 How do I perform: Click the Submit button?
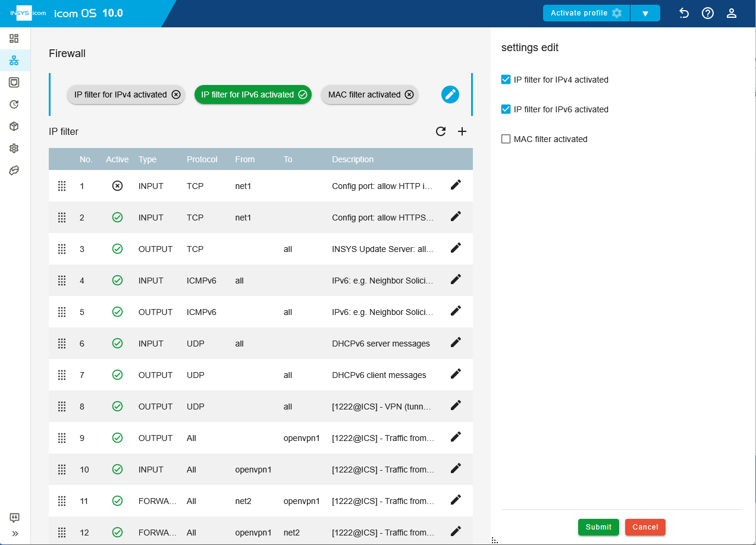coord(598,527)
